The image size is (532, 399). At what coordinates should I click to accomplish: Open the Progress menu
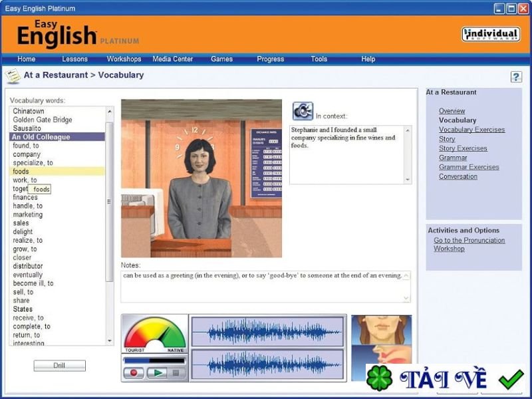(x=270, y=59)
